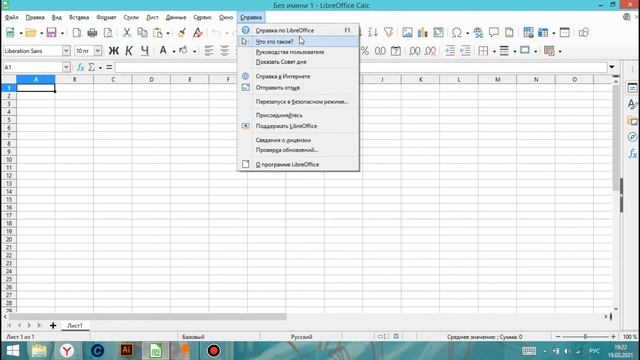Viewport: 640px width, 360px height.
Task: Open the sidebar Functions fx icon
Action: [x=632, y=153]
